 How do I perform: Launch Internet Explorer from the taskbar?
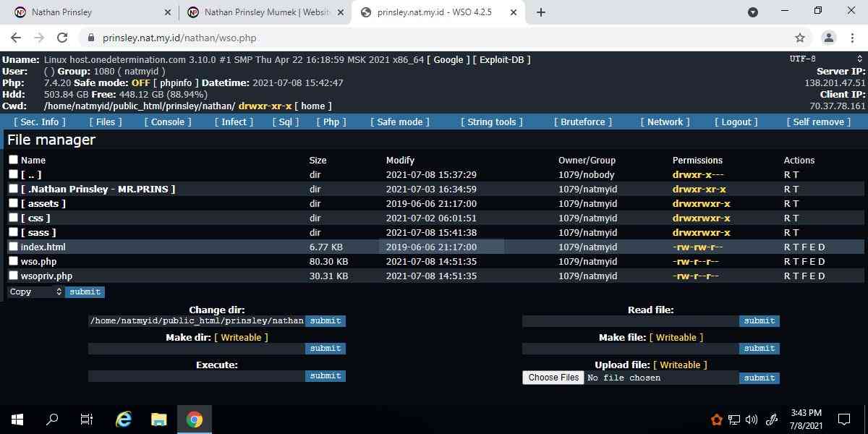tap(124, 419)
